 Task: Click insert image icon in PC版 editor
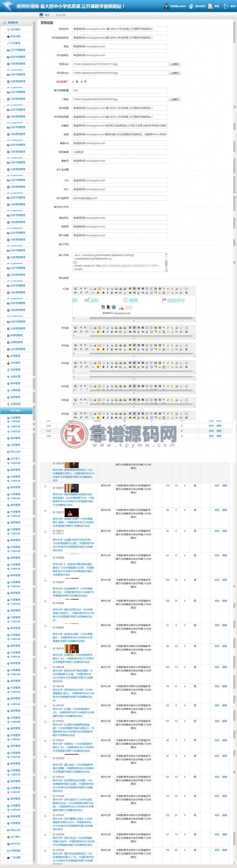click(x=130, y=293)
